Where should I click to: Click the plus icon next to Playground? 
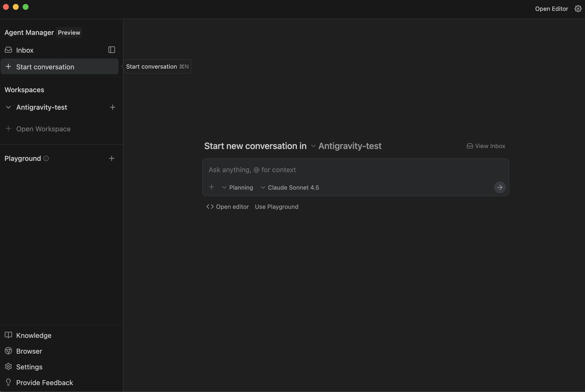(111, 158)
